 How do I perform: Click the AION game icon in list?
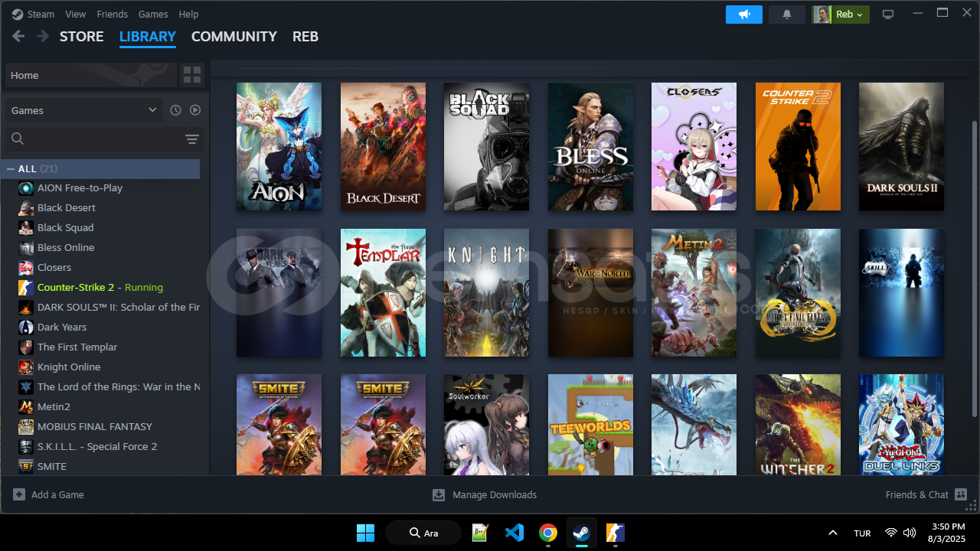click(x=26, y=187)
